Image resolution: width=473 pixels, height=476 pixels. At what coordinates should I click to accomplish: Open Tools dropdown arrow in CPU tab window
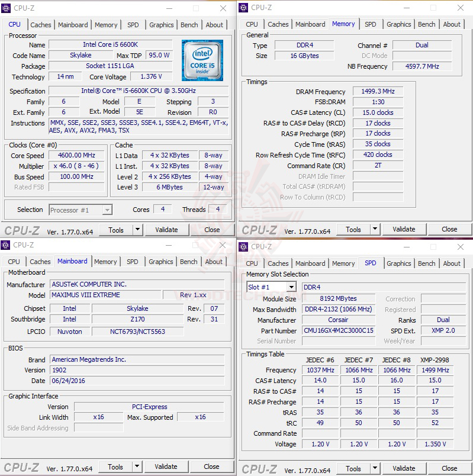click(x=137, y=230)
